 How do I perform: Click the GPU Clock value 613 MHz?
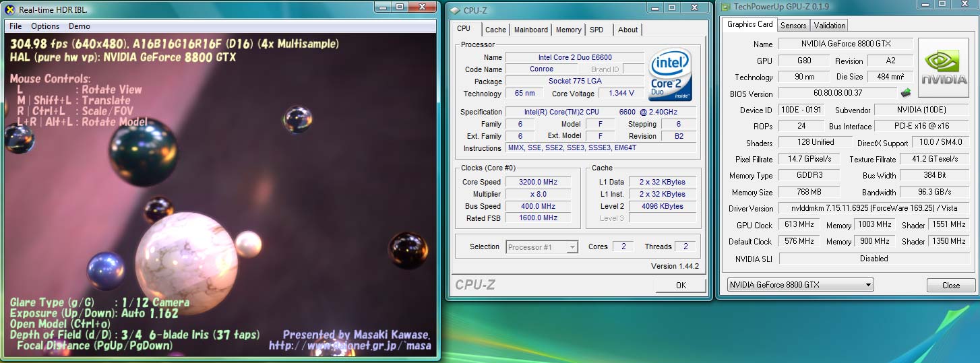pos(801,224)
